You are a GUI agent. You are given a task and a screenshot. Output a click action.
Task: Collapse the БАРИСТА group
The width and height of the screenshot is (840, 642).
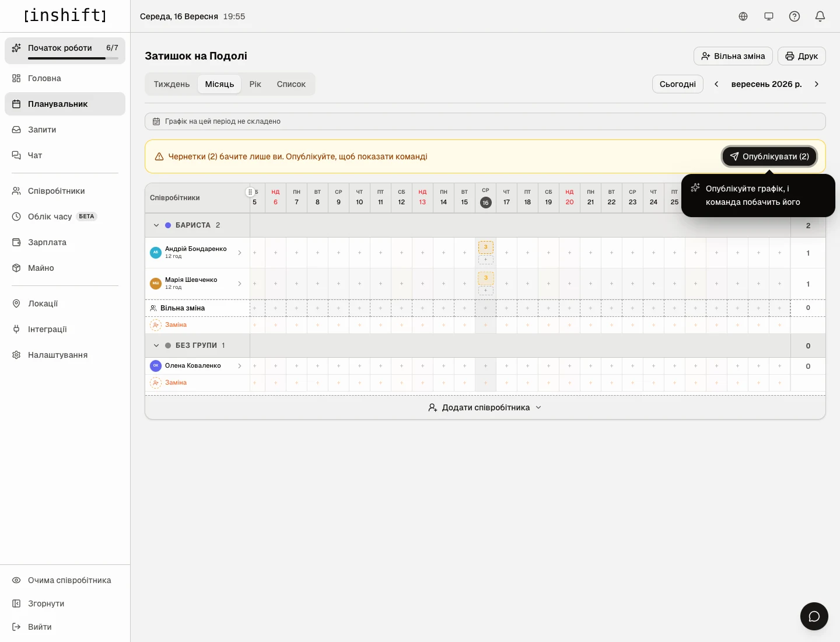pos(156,225)
